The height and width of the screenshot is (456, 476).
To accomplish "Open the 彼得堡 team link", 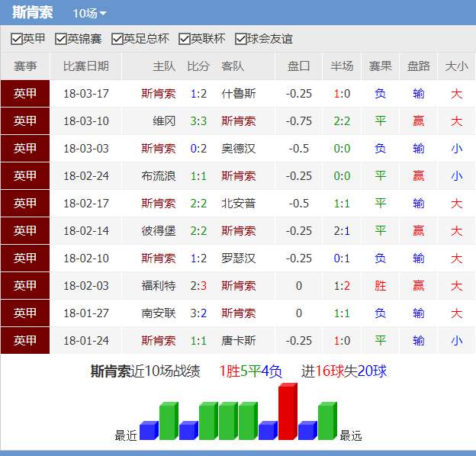I will click(159, 231).
